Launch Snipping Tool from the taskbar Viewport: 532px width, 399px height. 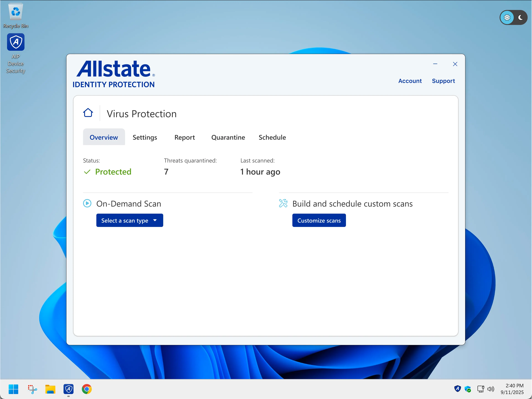32,389
